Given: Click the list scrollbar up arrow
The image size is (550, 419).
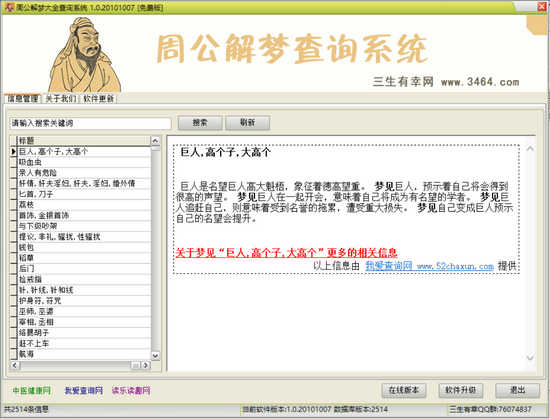Looking at the screenshot, I should coord(155,141).
